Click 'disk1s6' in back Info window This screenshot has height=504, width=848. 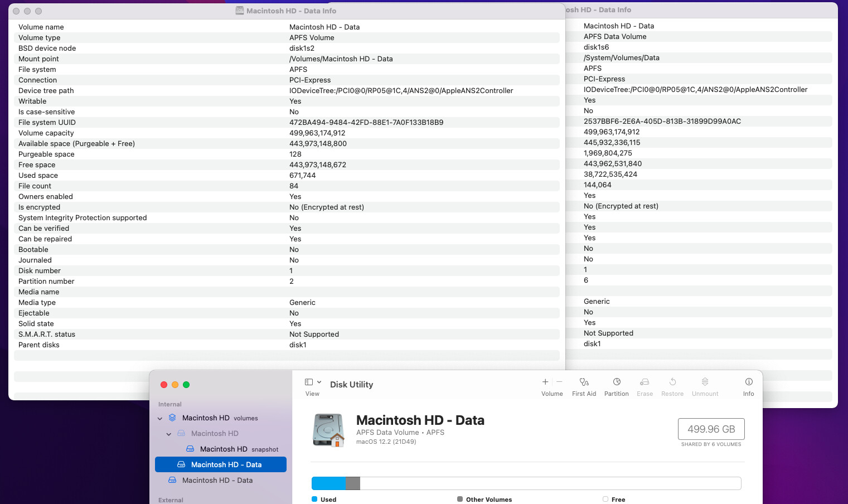tap(596, 47)
